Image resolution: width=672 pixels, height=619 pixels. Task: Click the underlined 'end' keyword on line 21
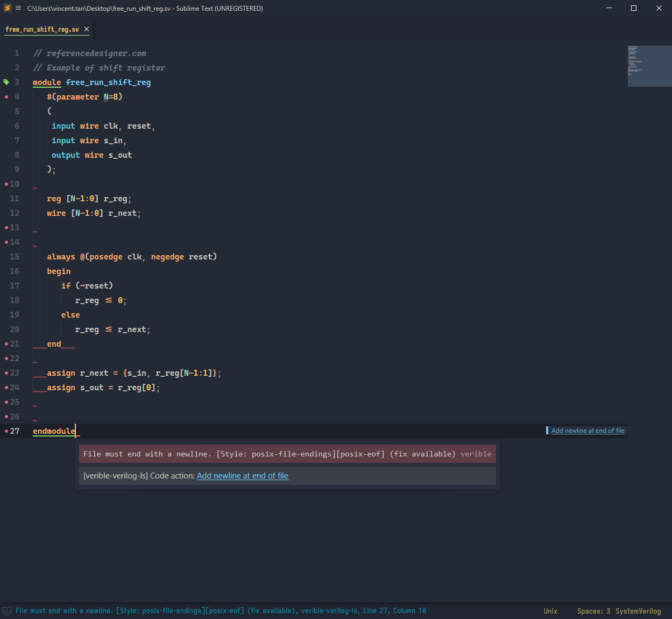pos(54,344)
